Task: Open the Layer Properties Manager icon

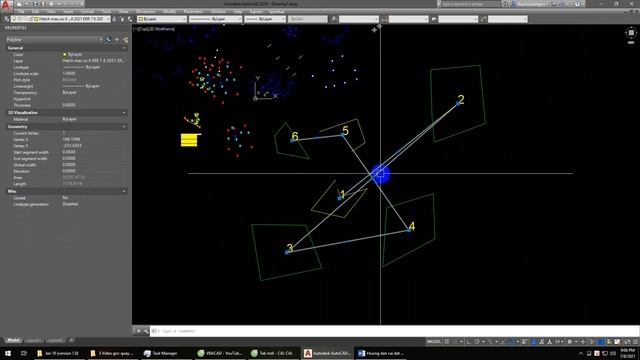Action: click(7, 19)
